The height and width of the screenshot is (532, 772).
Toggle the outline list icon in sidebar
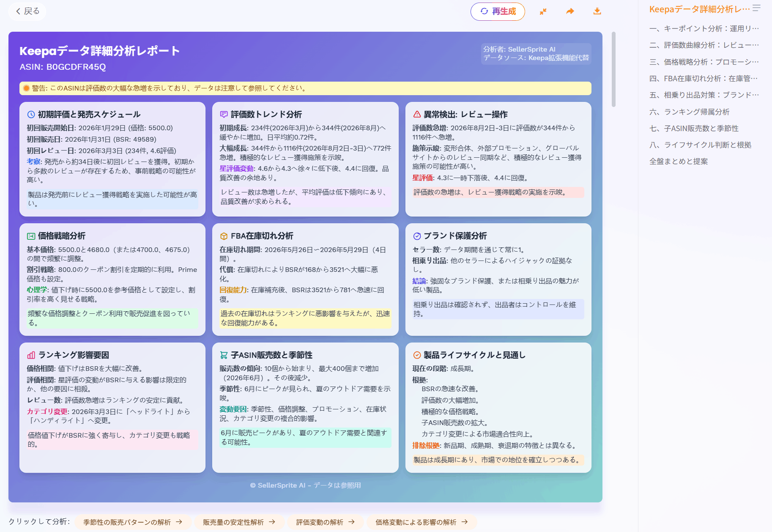coord(757,8)
